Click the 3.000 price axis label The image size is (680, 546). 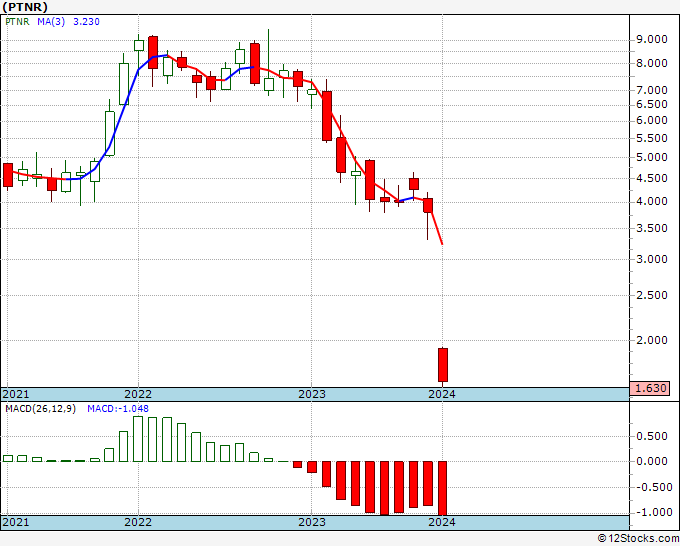[x=651, y=259]
